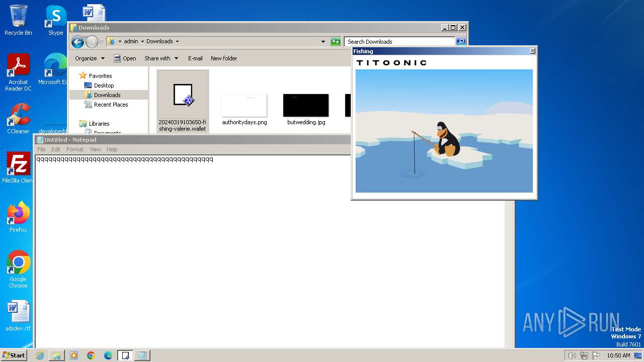Screen dimensions: 644x362
Task: Open Notepad Format menu
Action: click(75, 149)
